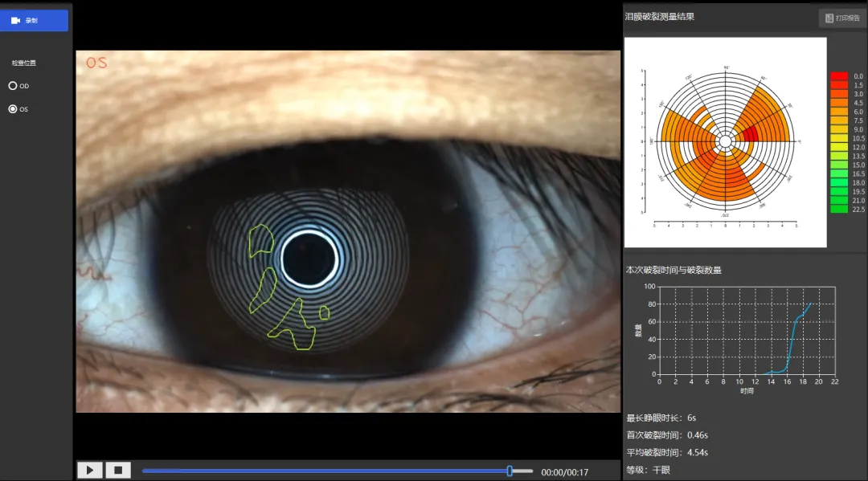
Task: Click the playback progress slider handle
Action: tap(510, 471)
